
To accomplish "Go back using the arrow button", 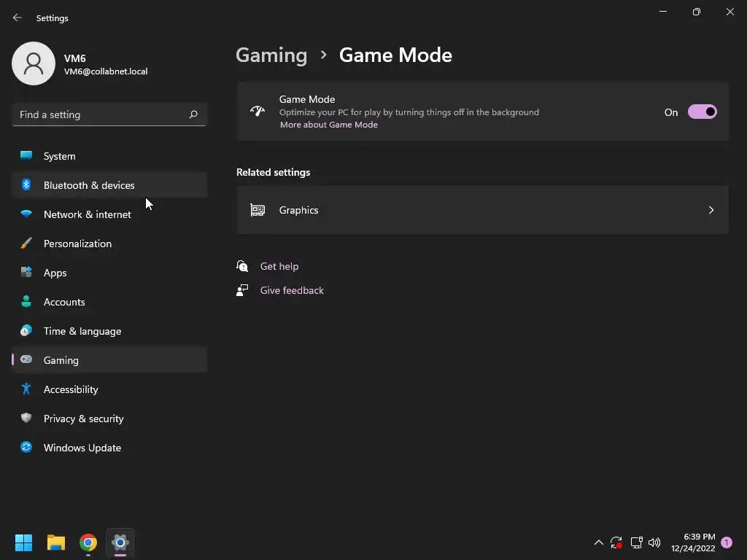I will click(x=18, y=17).
